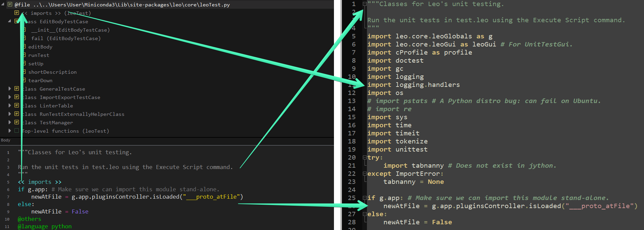Image resolution: width=644 pixels, height=230 pixels.
Task: Click the editBody node icon
Action: [24, 46]
